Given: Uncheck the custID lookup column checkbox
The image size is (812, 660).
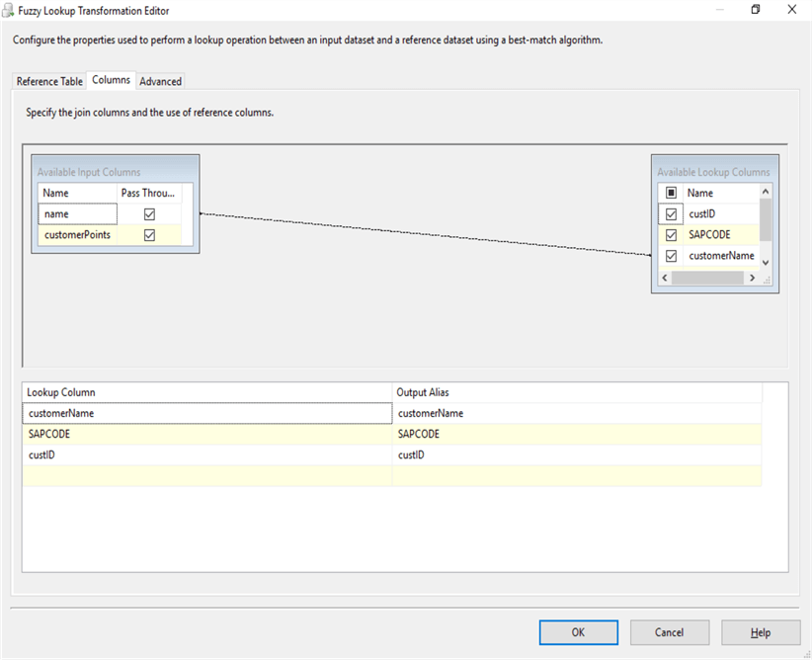Looking at the screenshot, I should tap(672, 214).
